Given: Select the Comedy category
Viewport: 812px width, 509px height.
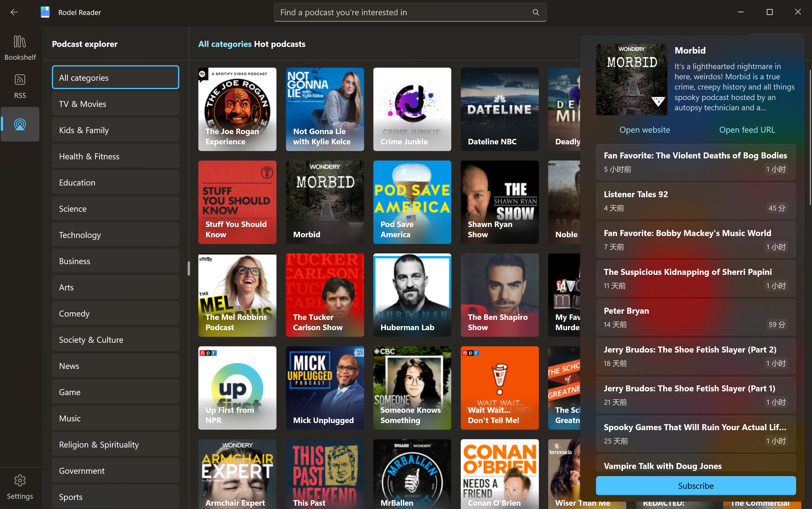Looking at the screenshot, I should (115, 313).
